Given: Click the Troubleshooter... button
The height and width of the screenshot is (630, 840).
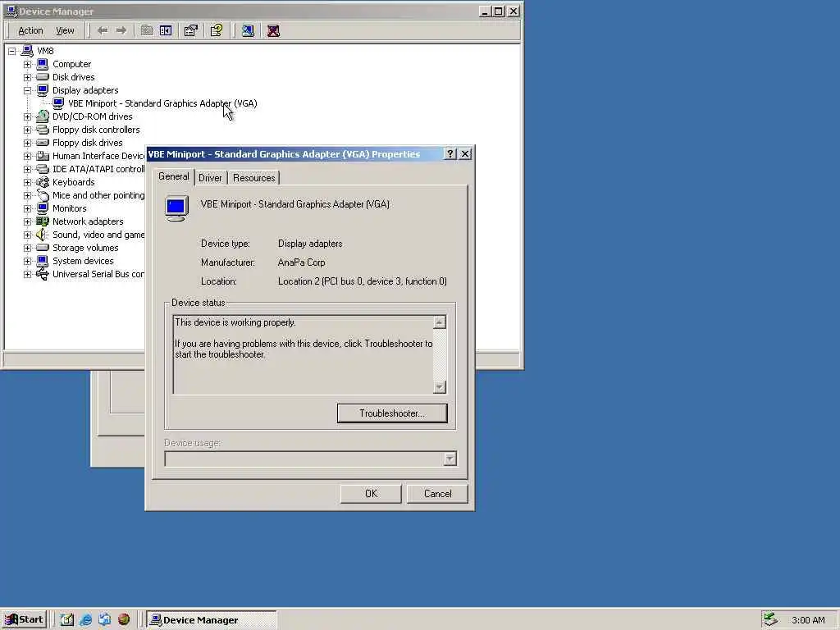Looking at the screenshot, I should pyautogui.click(x=392, y=413).
